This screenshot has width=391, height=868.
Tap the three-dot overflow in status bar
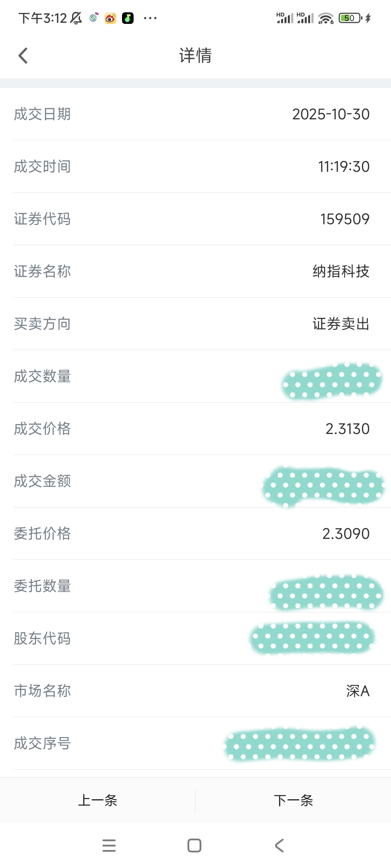pos(150,18)
